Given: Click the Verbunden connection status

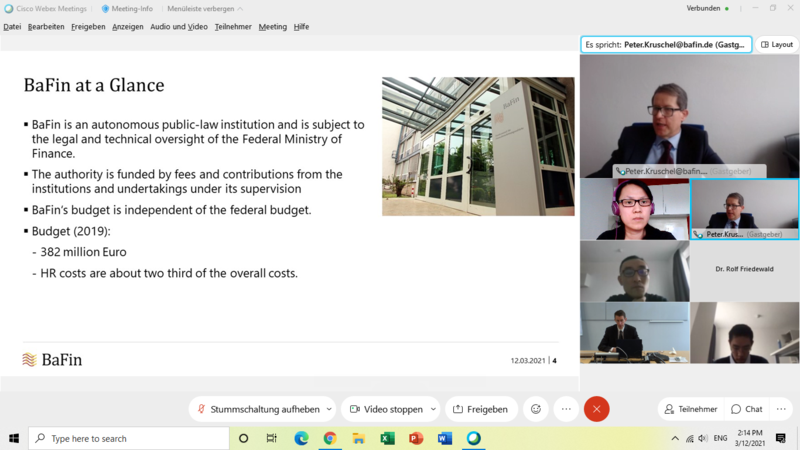Looking at the screenshot, I should [x=707, y=8].
